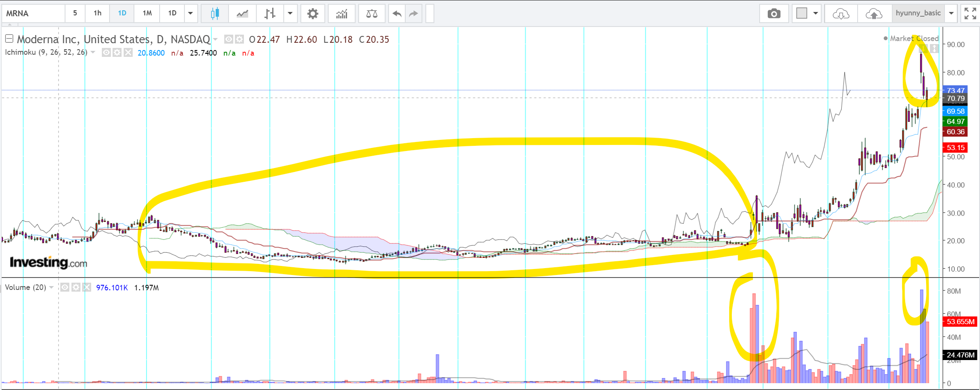Viewport: 980px width, 390px height.
Task: Load chart layout cloud download icon
Action: pos(841,14)
